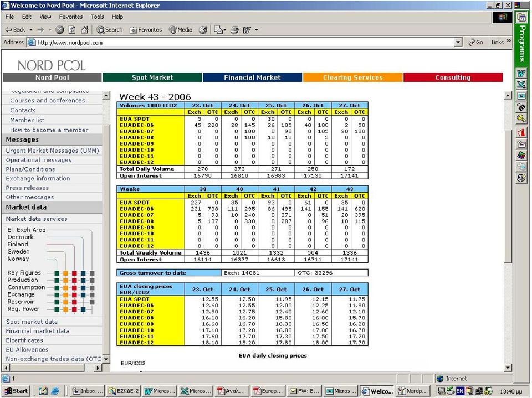Select the Spot Market tab
Image resolution: width=532 pixels, height=398 pixels.
[x=152, y=77]
